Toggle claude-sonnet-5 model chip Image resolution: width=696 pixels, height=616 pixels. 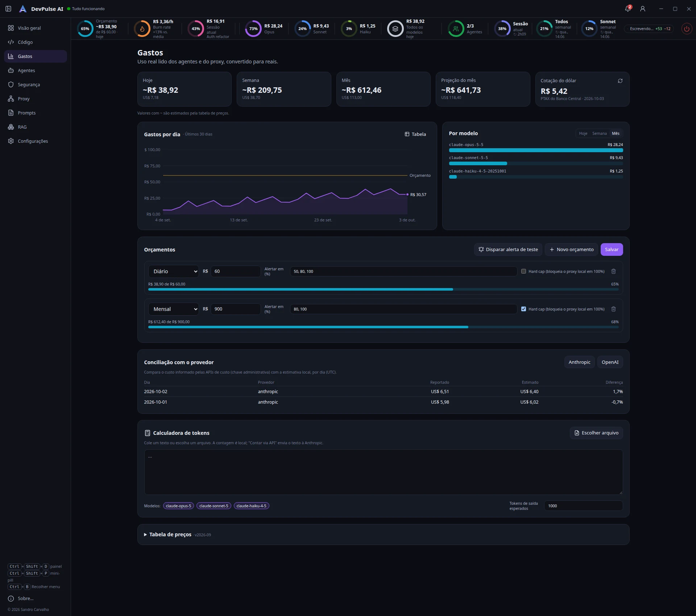click(x=214, y=506)
